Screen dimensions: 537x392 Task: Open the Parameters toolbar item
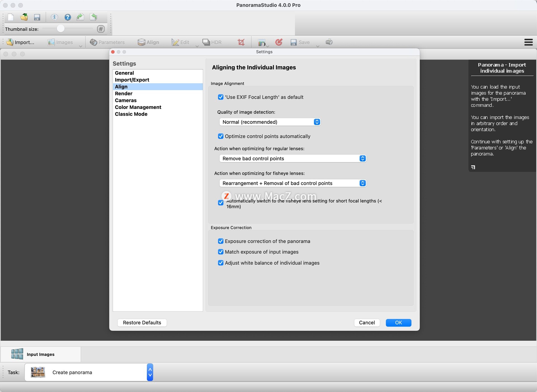pyautogui.click(x=107, y=42)
